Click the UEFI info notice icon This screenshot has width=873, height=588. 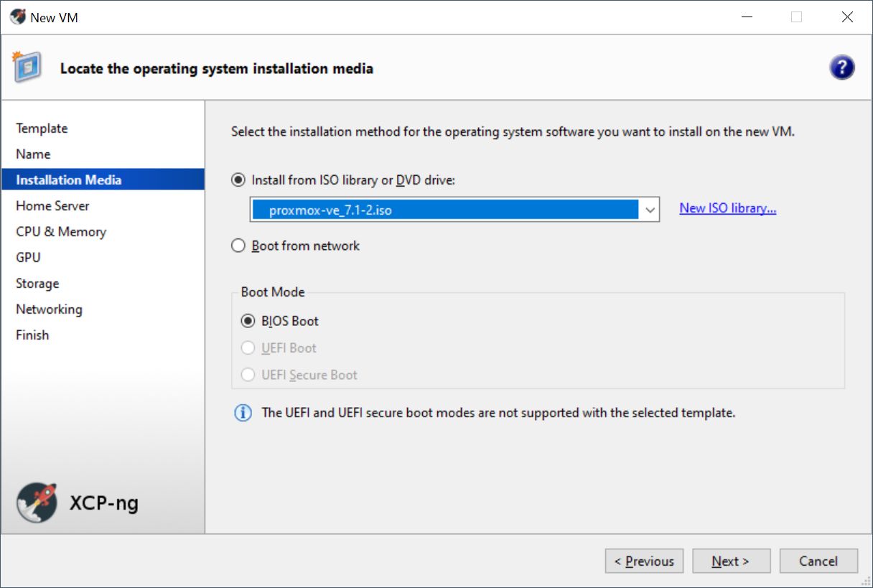[243, 413]
